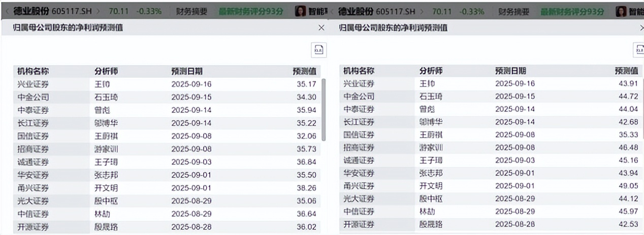Select 招商证券 in the 46.48 row

coord(359,148)
